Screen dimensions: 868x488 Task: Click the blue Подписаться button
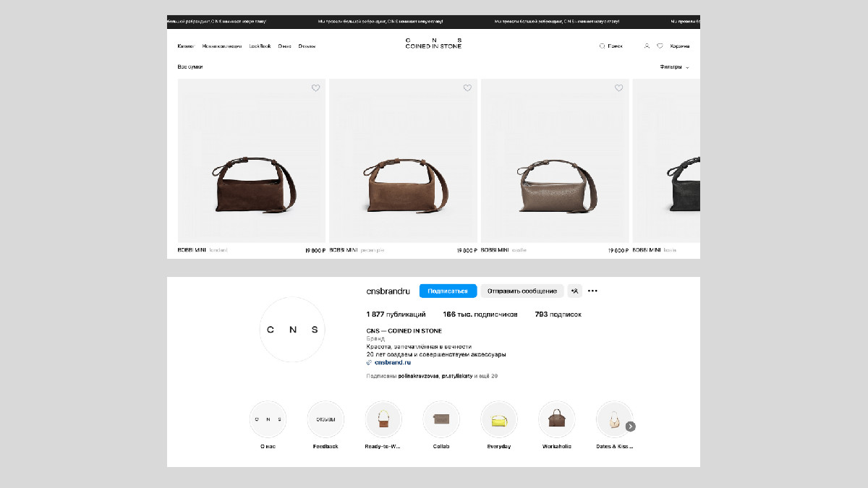[x=448, y=291]
